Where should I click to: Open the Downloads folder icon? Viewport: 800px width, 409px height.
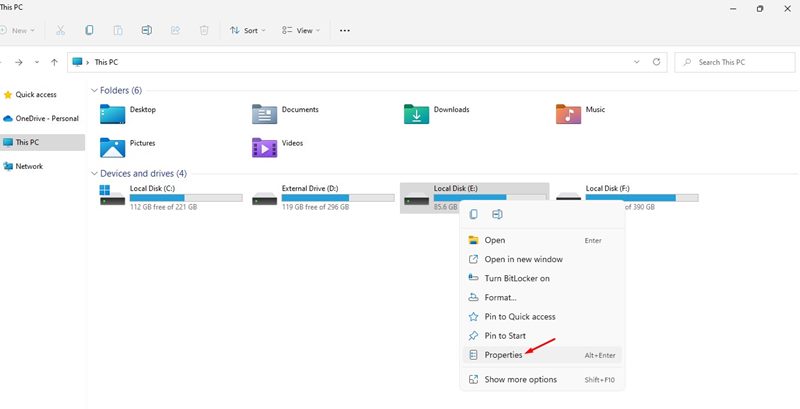416,114
